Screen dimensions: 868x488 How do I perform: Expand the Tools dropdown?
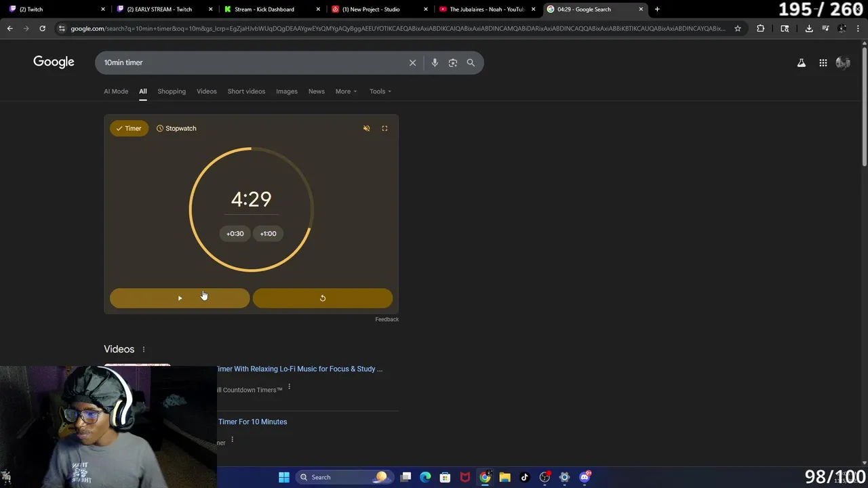380,91
